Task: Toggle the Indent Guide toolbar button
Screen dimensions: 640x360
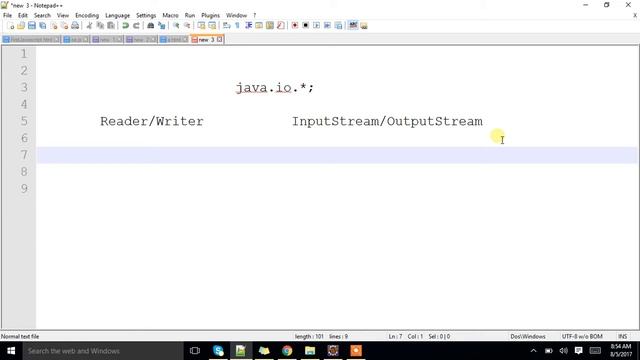Action: coord(248,26)
